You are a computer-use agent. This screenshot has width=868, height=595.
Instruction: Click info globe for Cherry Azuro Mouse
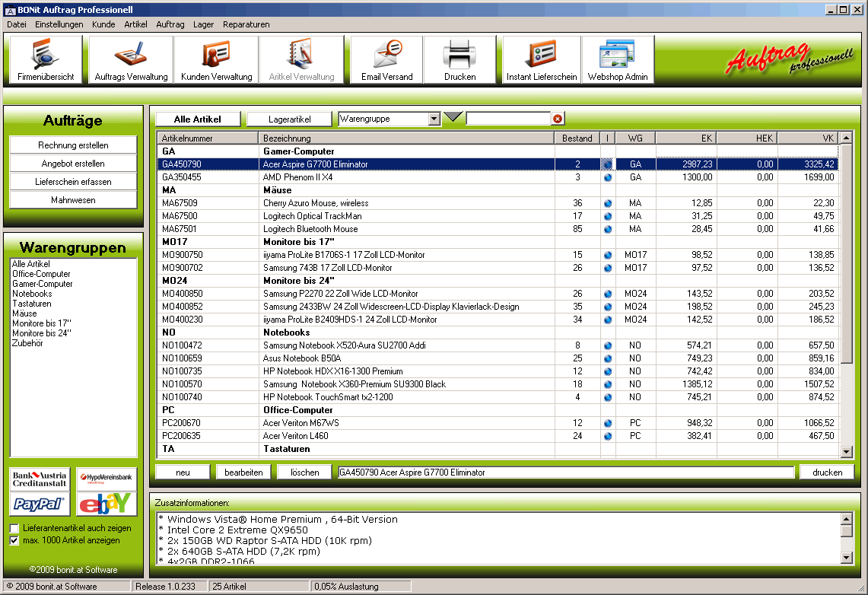tap(608, 204)
